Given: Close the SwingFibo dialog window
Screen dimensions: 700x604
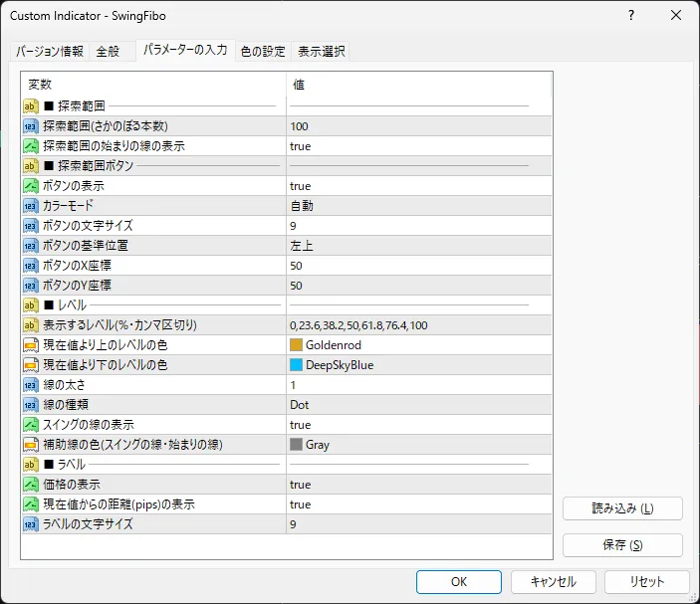Looking at the screenshot, I should point(676,16).
